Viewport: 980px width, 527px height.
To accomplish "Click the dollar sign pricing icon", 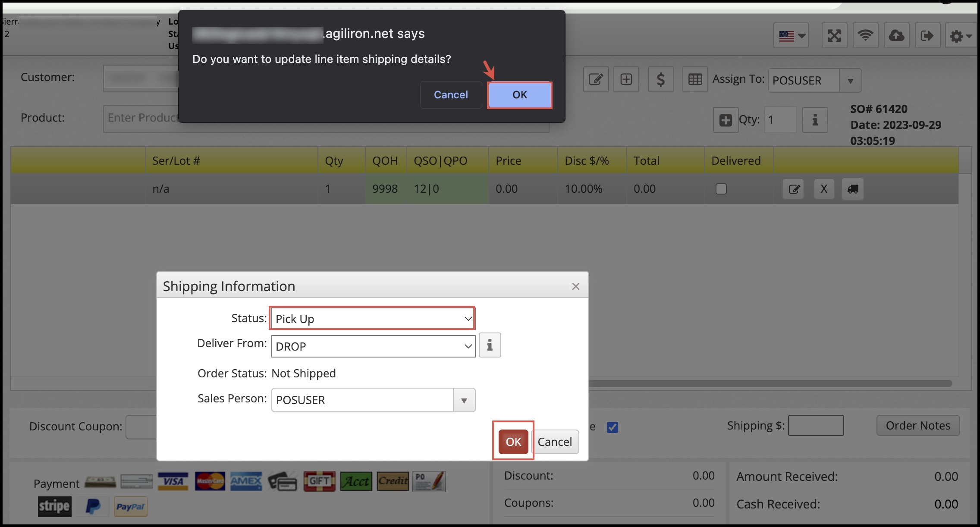I will pos(660,79).
